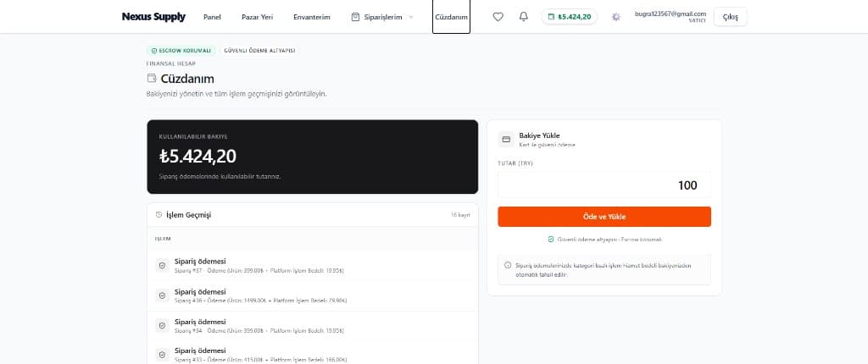This screenshot has height=364, width=868.
Task: Click the Escrow Korumalı badge
Action: click(181, 50)
